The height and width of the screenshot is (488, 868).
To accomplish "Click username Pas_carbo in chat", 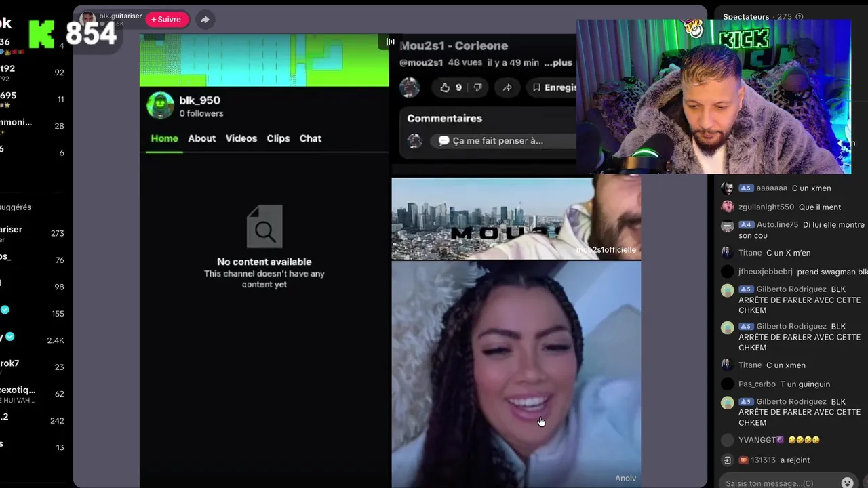I will pos(757,384).
